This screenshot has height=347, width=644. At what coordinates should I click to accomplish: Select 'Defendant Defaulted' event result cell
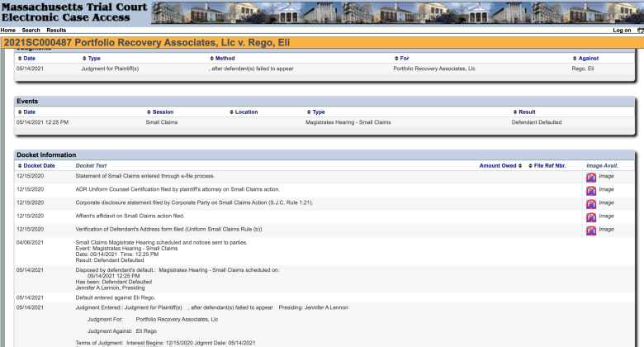tap(537, 122)
